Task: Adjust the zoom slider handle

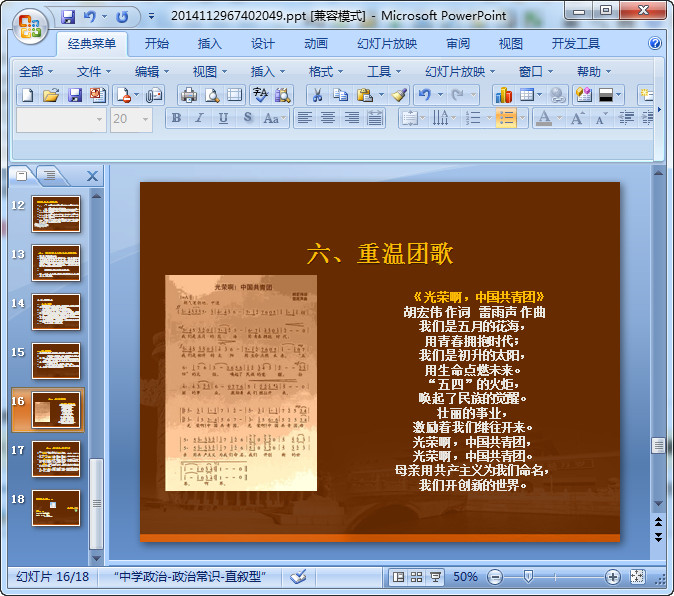Action: [528, 576]
